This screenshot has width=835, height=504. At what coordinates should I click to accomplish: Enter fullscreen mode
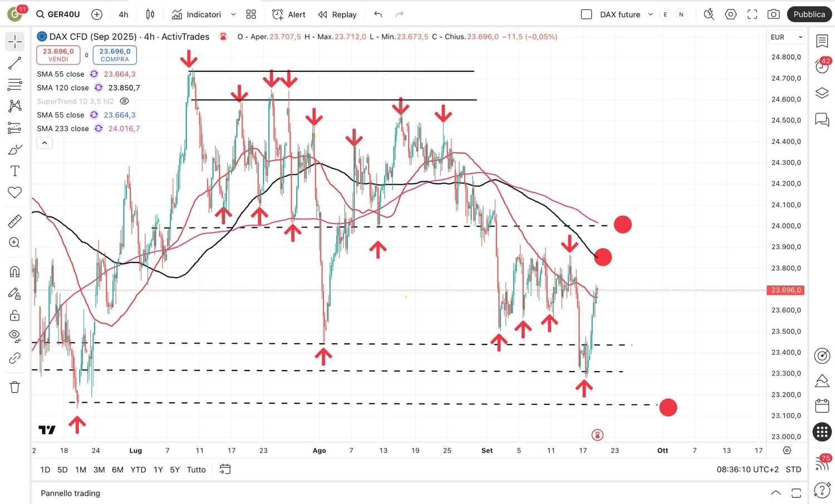[x=752, y=14]
